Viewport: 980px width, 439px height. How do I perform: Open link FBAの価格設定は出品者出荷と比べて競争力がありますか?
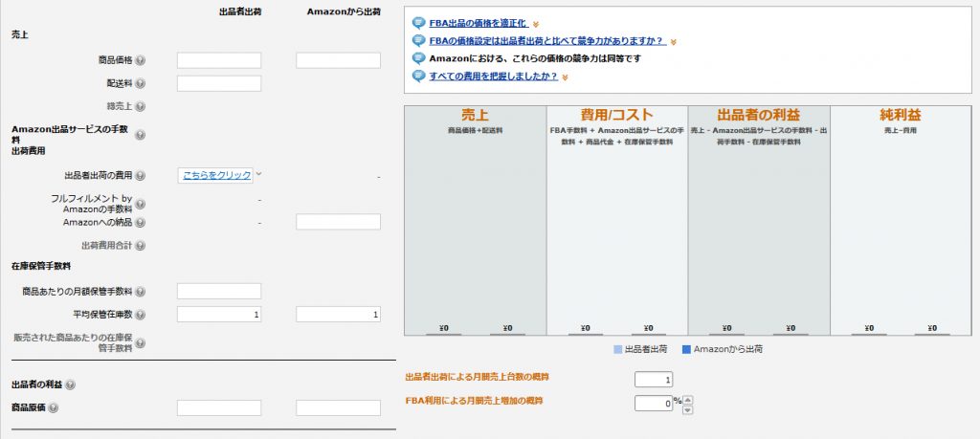[547, 41]
